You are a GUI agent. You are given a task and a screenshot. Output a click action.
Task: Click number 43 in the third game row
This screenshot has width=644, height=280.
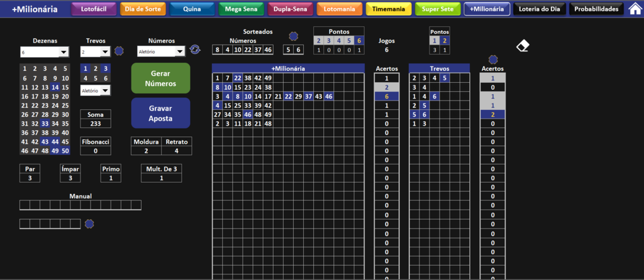pos(318,96)
